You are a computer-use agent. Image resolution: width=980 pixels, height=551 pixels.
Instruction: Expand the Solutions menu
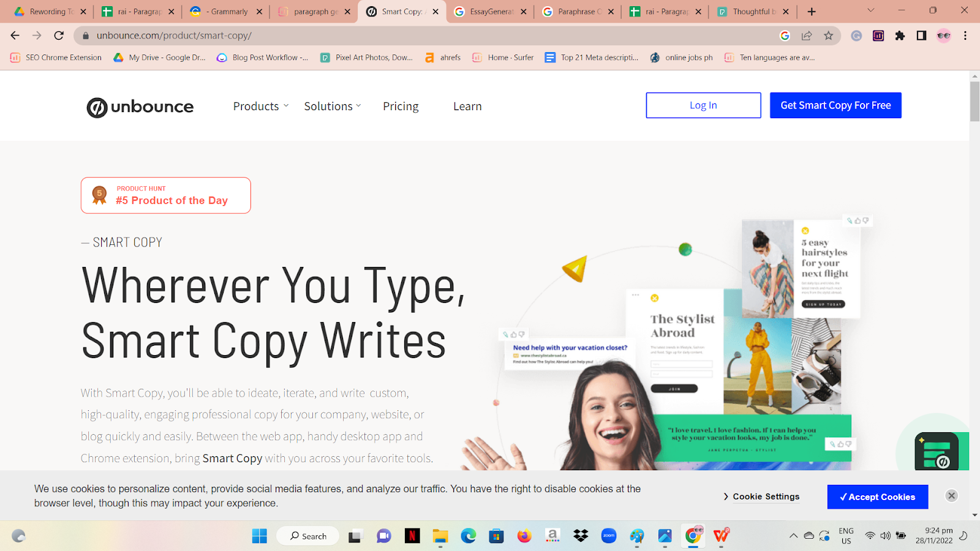(x=333, y=107)
